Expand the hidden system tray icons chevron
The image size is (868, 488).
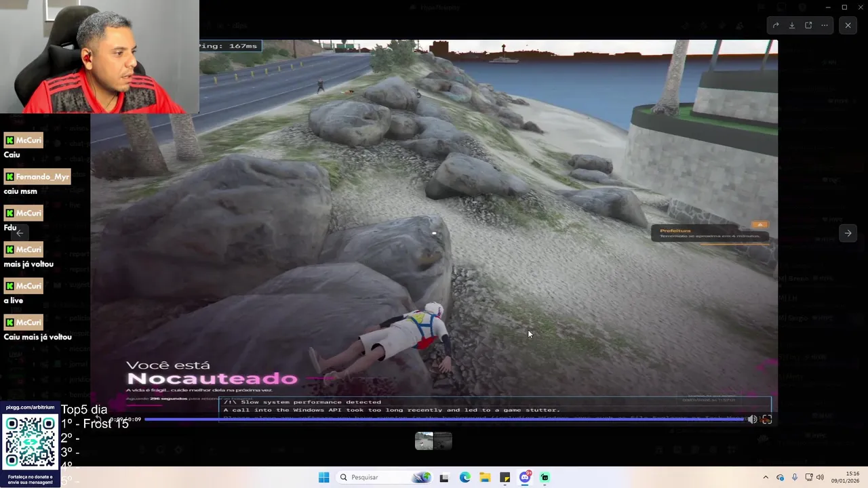[x=766, y=477]
